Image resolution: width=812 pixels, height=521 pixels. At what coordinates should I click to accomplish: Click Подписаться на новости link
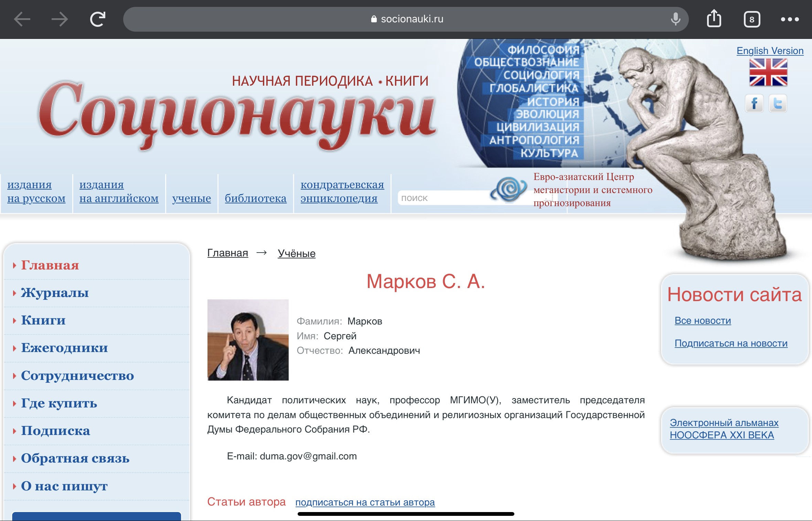click(x=731, y=343)
